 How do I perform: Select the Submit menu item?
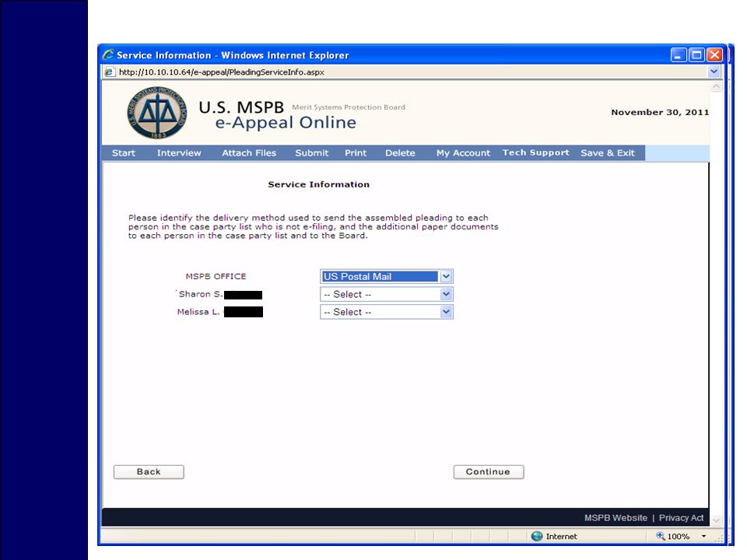click(x=311, y=153)
